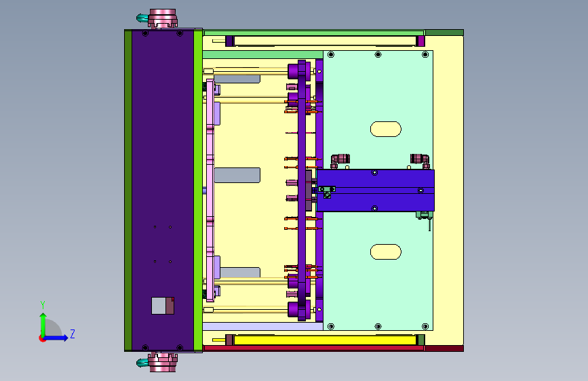Viewport: 588px width, 381px height.
Task: Select the bright green strip beside purple plate
Action: (198, 190)
